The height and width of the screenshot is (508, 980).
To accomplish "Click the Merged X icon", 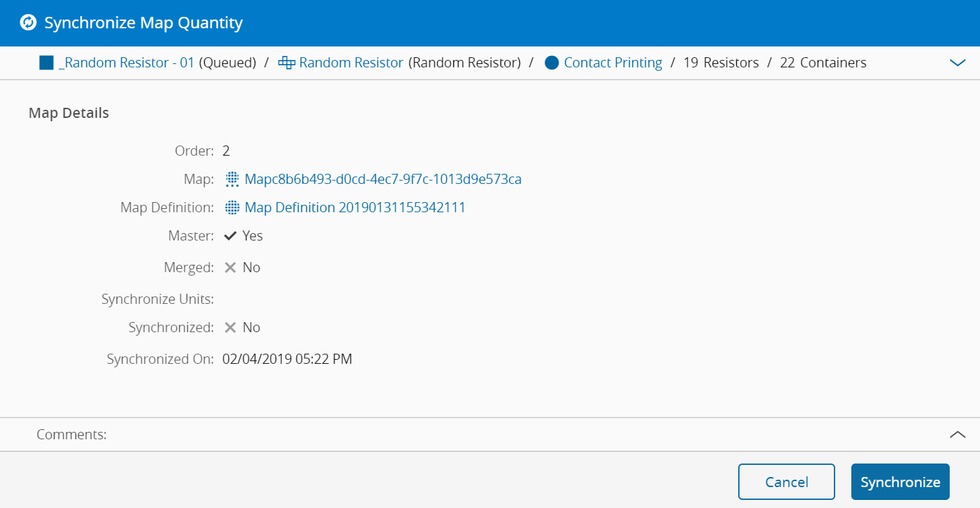I will (230, 267).
